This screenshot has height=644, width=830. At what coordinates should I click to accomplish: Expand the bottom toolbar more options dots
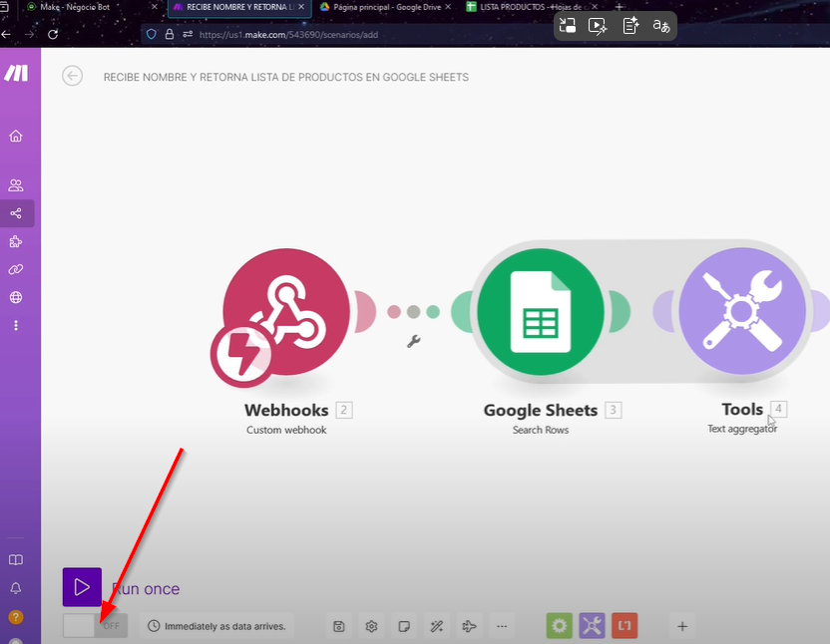[502, 626]
